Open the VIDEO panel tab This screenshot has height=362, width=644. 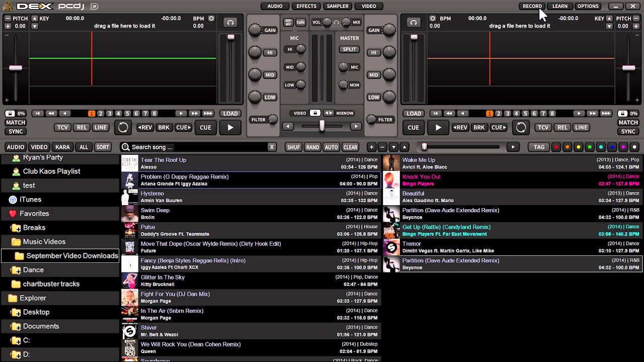coord(369,6)
